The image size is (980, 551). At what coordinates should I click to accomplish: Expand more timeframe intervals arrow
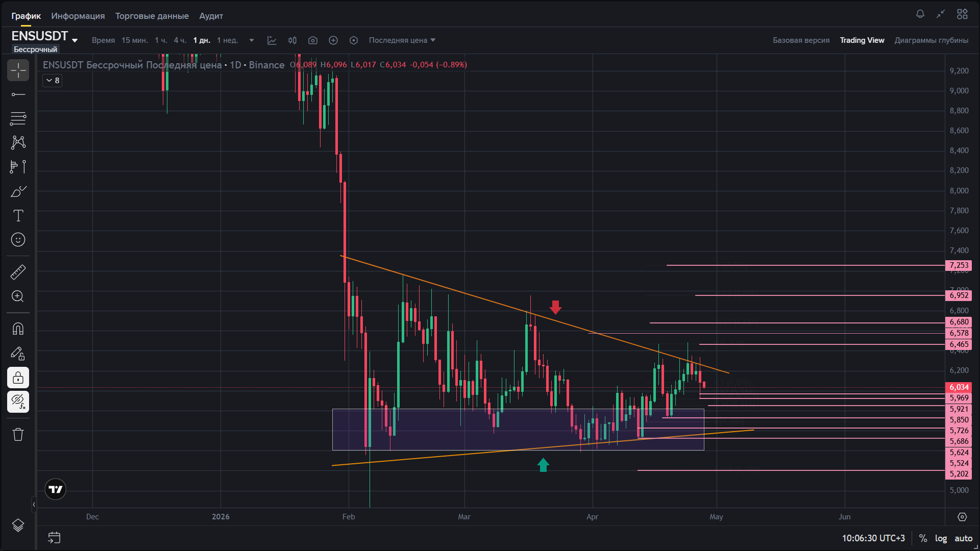[x=252, y=40]
